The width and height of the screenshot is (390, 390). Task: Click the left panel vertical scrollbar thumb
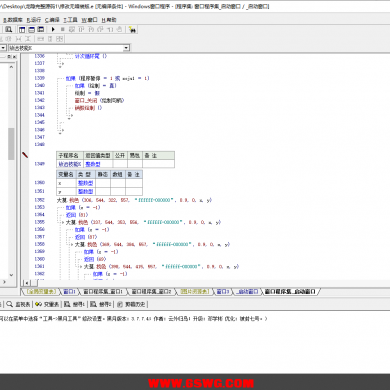pos(11,144)
